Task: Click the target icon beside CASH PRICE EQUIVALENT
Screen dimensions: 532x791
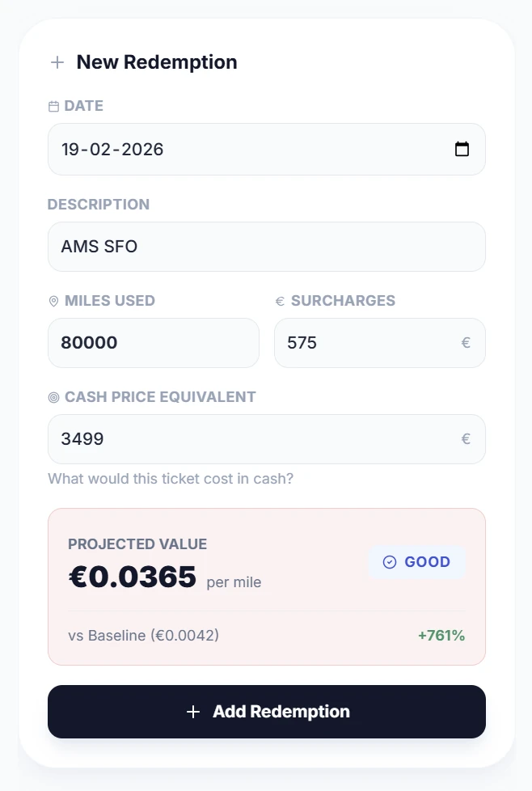Action: 53,397
